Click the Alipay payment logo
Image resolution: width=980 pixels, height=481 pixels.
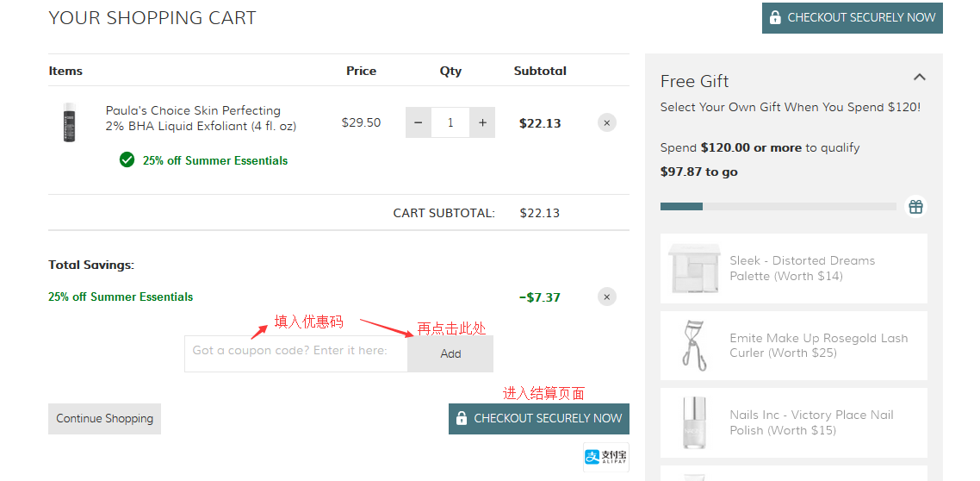605,457
